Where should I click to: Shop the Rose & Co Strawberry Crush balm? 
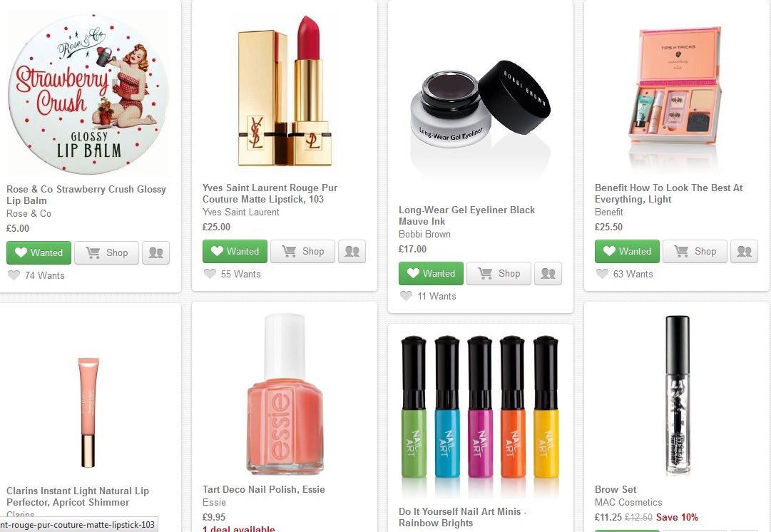(107, 252)
